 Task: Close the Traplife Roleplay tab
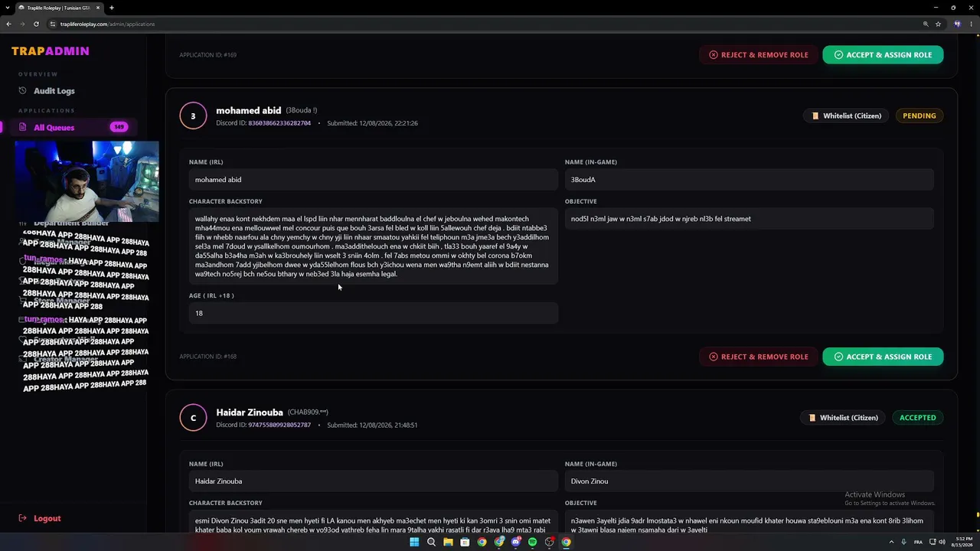pos(97,8)
